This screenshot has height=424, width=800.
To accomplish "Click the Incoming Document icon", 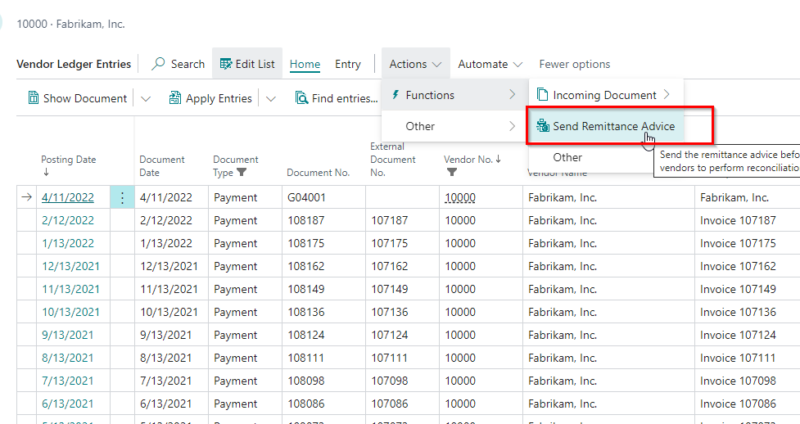I will pyautogui.click(x=543, y=95).
